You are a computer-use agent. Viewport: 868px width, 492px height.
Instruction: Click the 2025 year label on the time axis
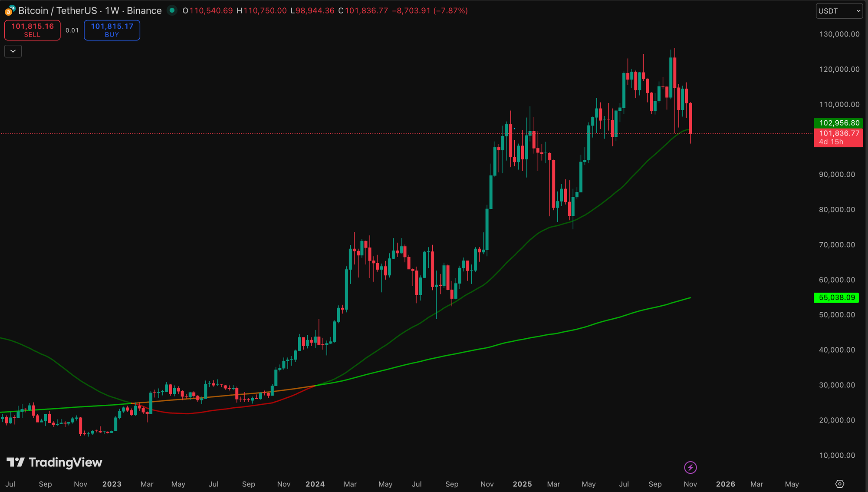click(x=523, y=484)
